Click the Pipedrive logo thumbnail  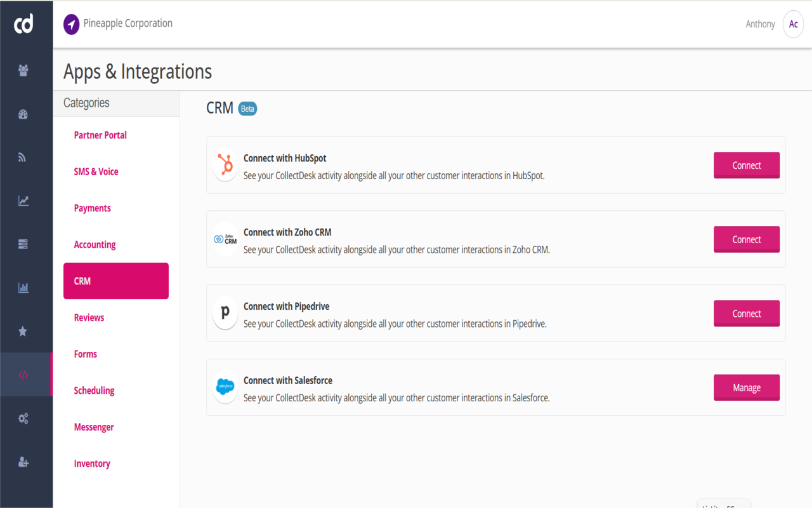point(225,313)
